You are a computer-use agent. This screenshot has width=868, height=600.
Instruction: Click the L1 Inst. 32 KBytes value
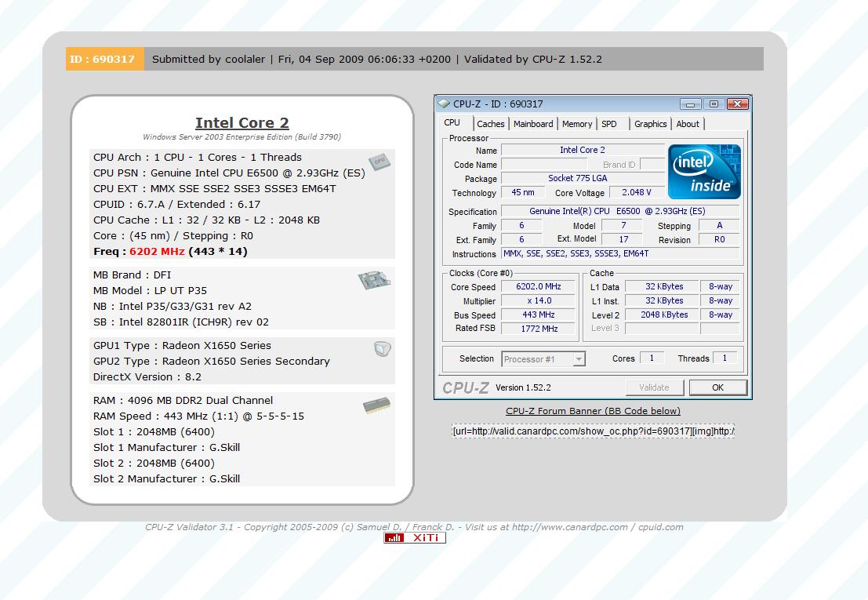[x=663, y=301]
